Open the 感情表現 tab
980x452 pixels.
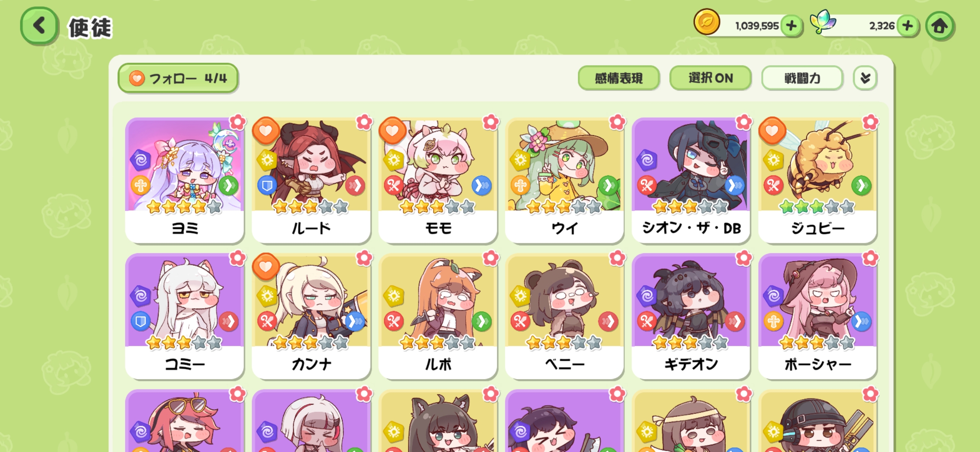point(619,78)
